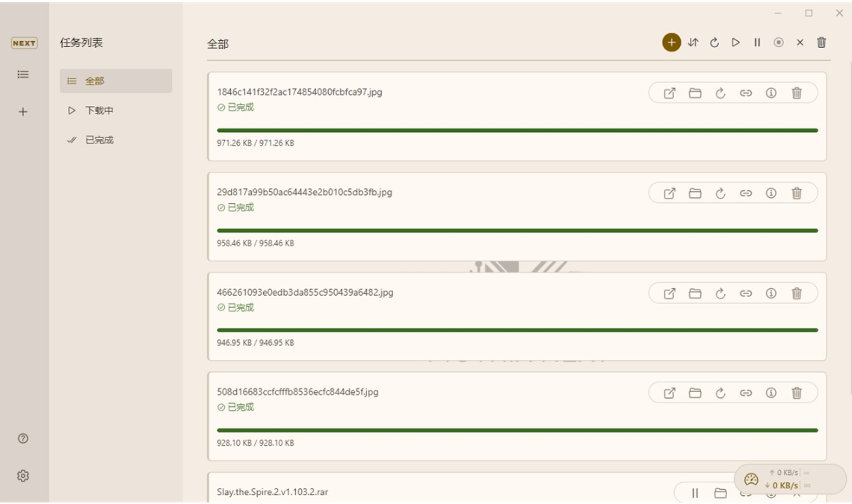Select the 全部 filter in the task list
The width and height of the screenshot is (852, 504).
[x=116, y=81]
